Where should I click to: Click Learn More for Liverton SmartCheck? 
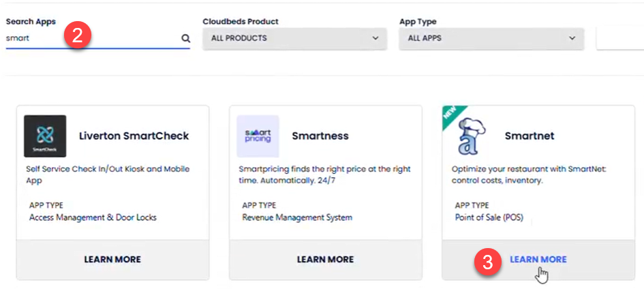click(x=112, y=259)
